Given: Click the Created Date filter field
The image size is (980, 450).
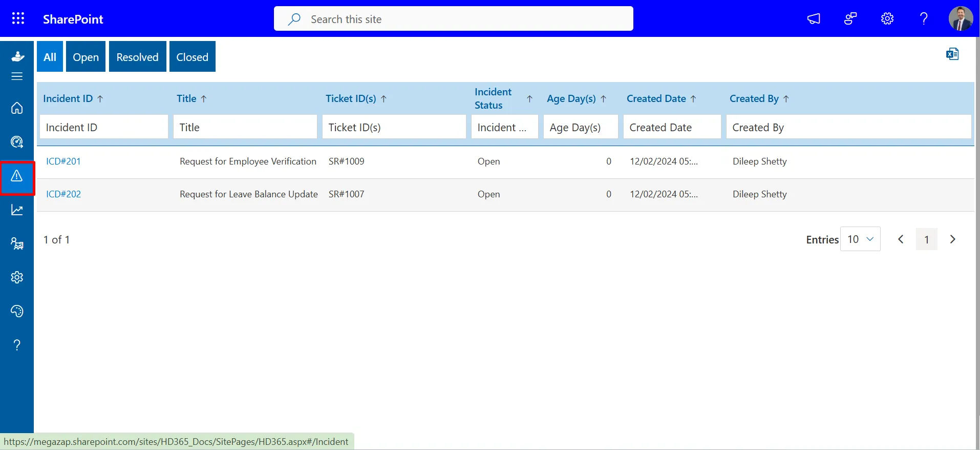Looking at the screenshot, I should click(672, 127).
